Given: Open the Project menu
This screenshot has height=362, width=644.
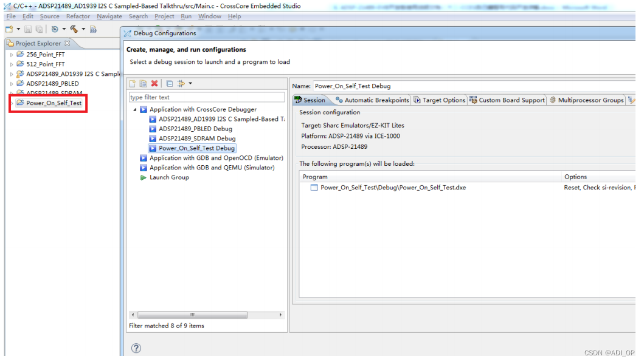Looking at the screenshot, I should click(164, 16).
